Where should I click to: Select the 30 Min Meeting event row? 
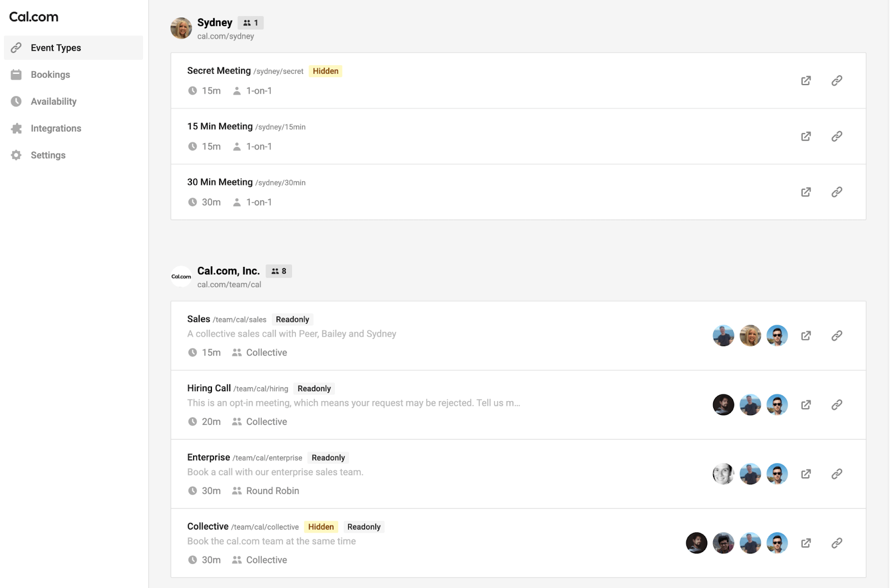coord(445,191)
